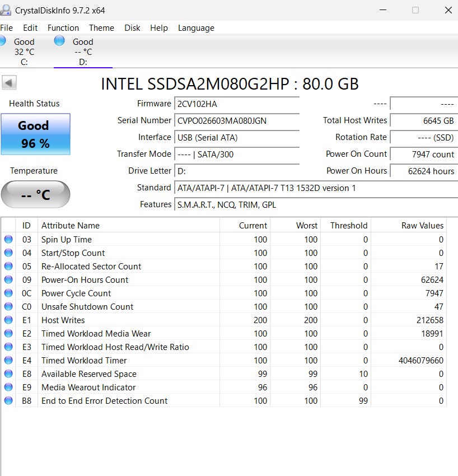
Task: Click the status orb for Start/Stop Count
Action: tap(8, 253)
